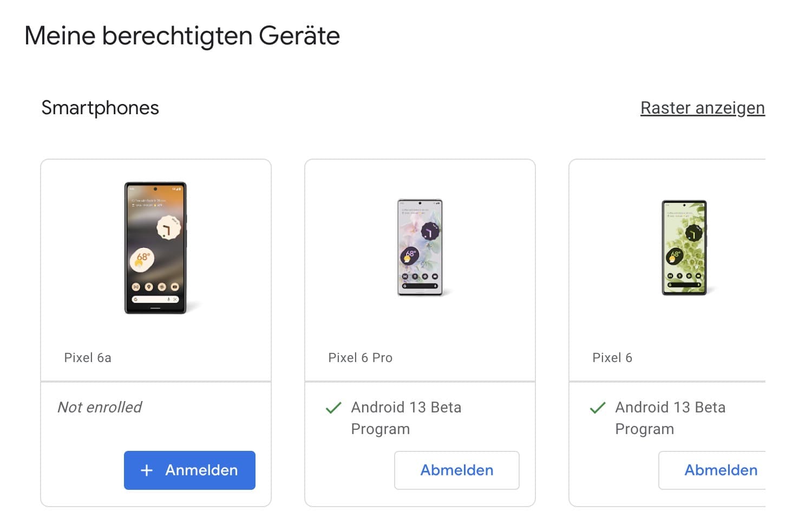Click the green checkmark under Pixel 6 Pro

tap(333, 408)
